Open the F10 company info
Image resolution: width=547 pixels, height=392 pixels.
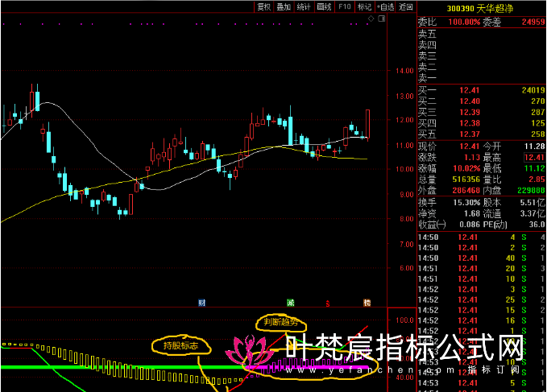344,6
